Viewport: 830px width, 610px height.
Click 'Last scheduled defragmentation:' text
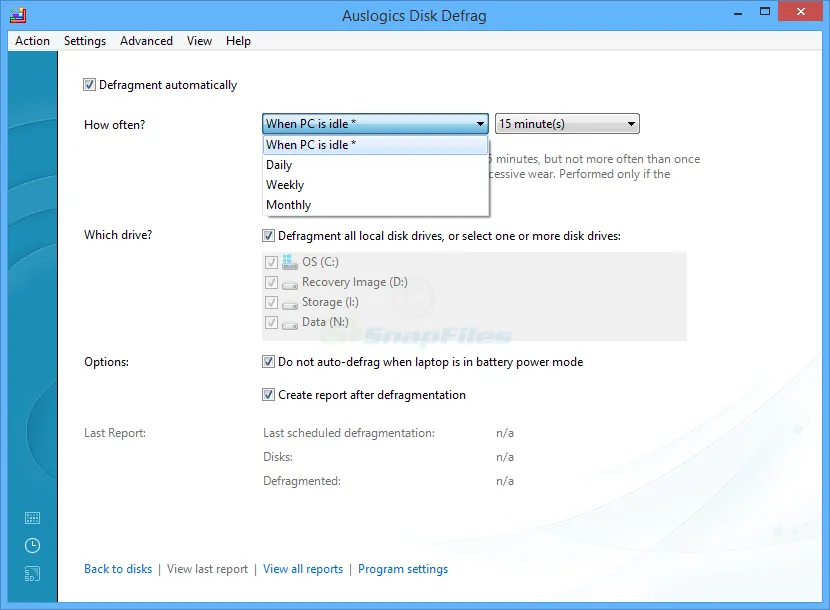(x=349, y=433)
